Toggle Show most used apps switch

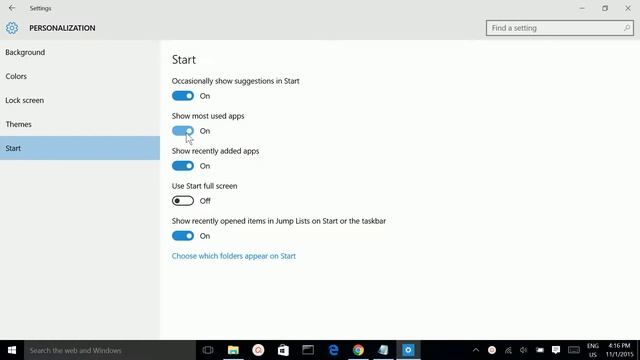point(183,131)
